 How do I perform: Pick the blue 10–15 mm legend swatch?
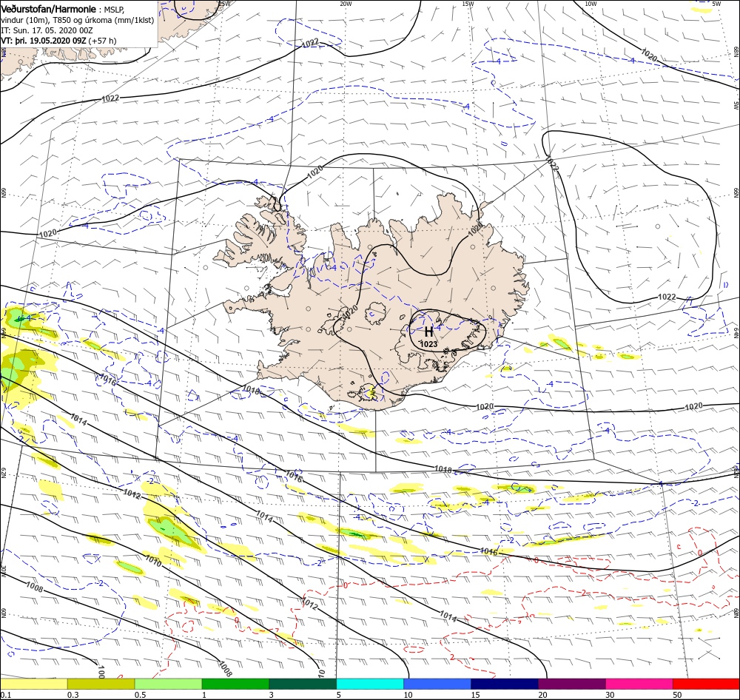click(x=437, y=684)
